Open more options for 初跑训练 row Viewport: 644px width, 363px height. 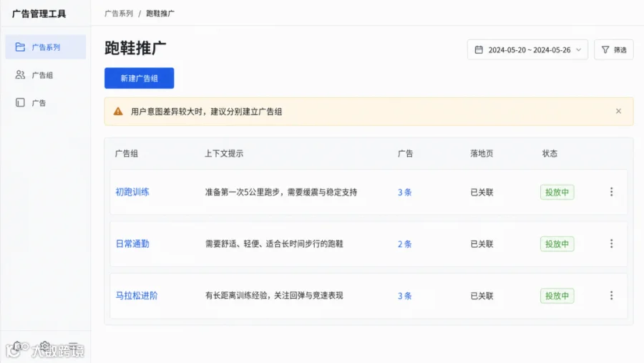(x=611, y=192)
